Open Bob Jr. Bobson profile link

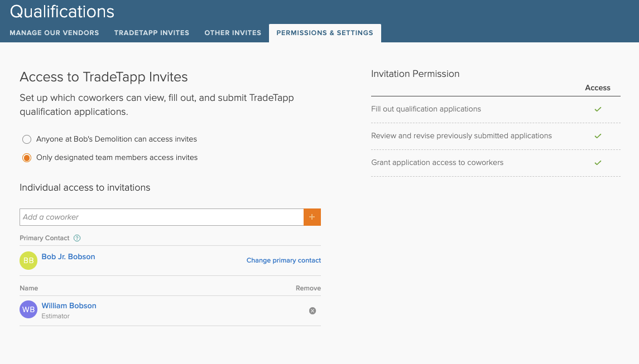68,257
